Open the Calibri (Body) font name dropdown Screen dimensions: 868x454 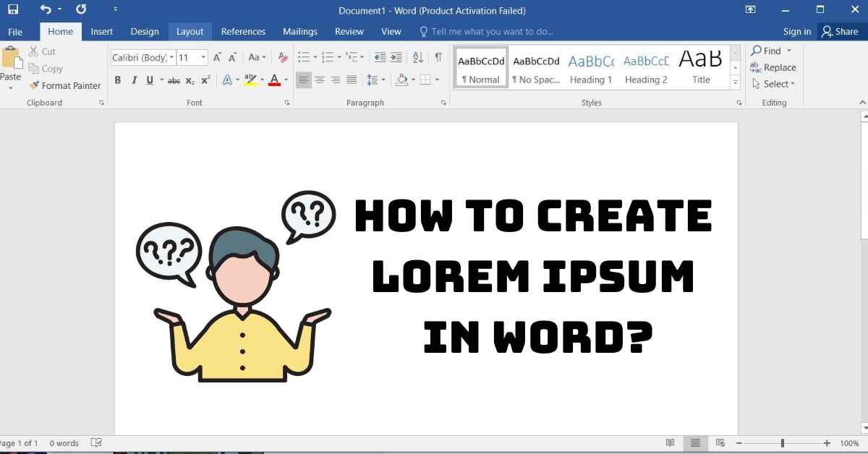tap(171, 57)
